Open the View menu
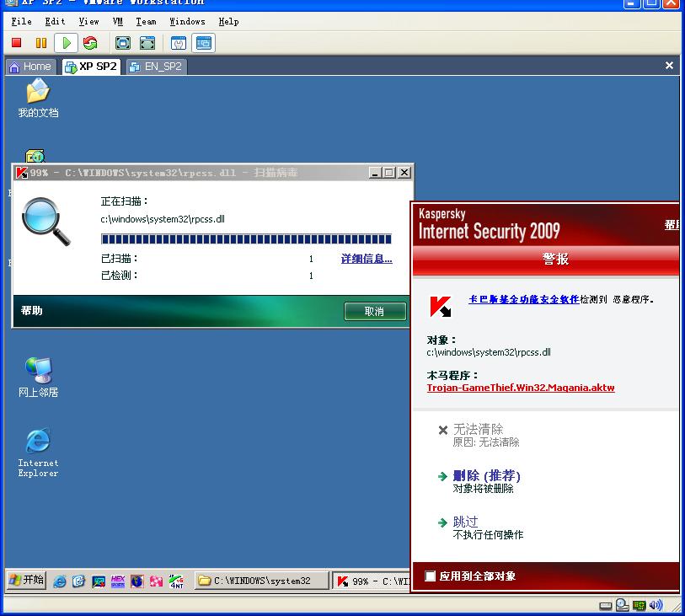Screen dimensions: 685x616 pos(88,21)
